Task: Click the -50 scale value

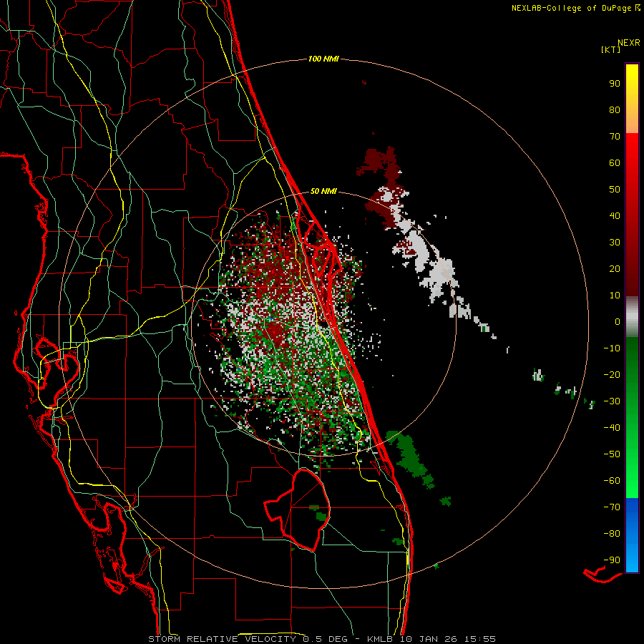Action: (612, 454)
